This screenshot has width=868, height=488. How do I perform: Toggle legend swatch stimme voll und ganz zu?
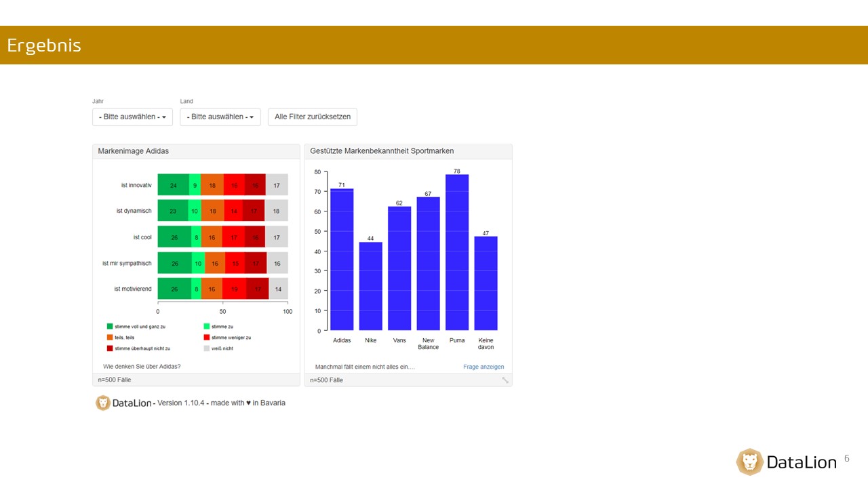[x=110, y=327]
